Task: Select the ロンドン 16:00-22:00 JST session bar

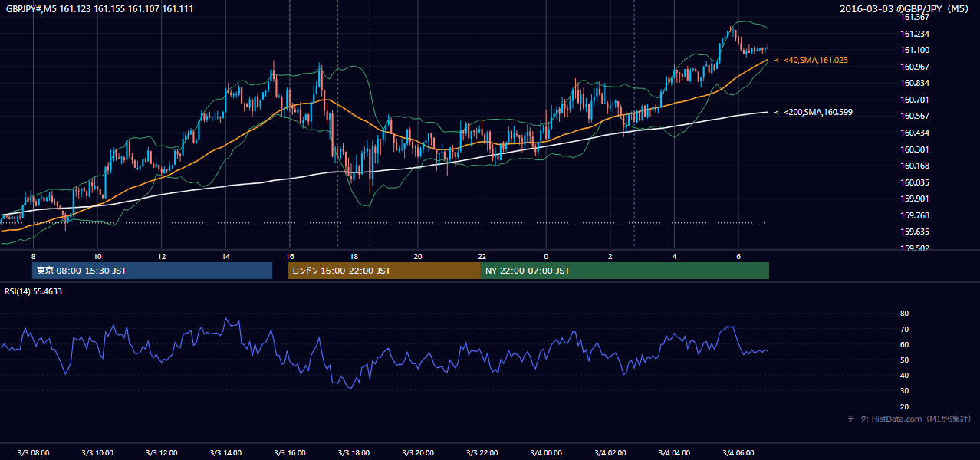Action: coord(384,271)
